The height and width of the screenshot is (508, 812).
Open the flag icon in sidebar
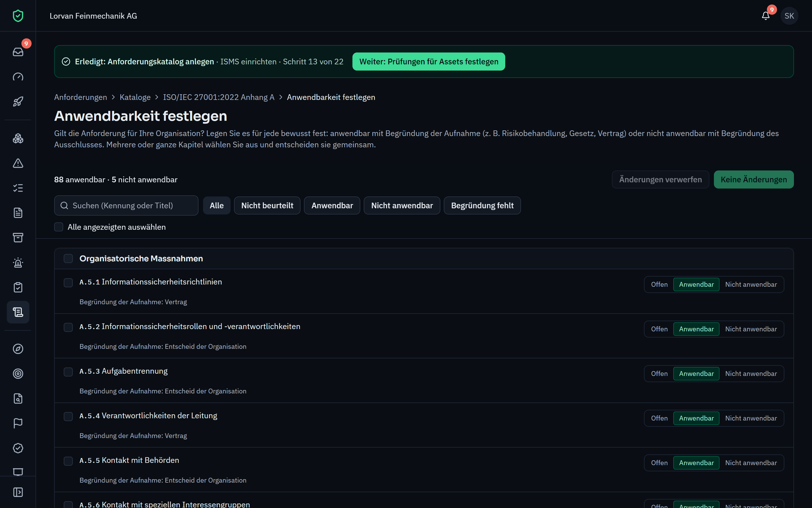click(18, 423)
